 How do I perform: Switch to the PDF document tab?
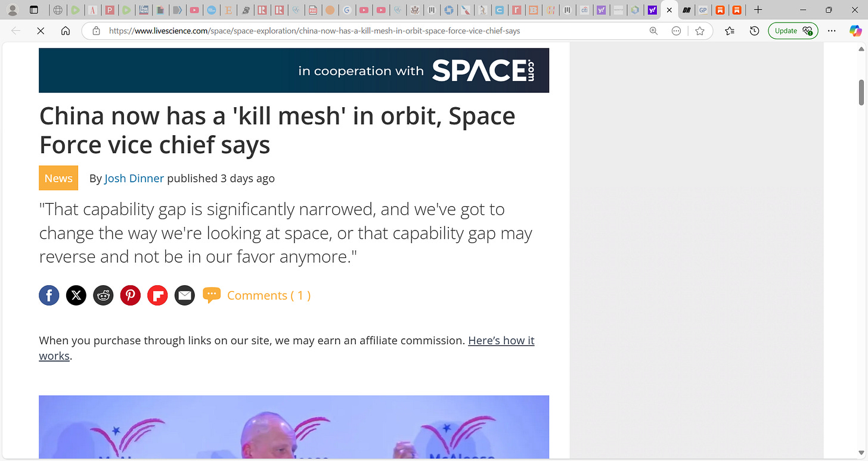(312, 10)
